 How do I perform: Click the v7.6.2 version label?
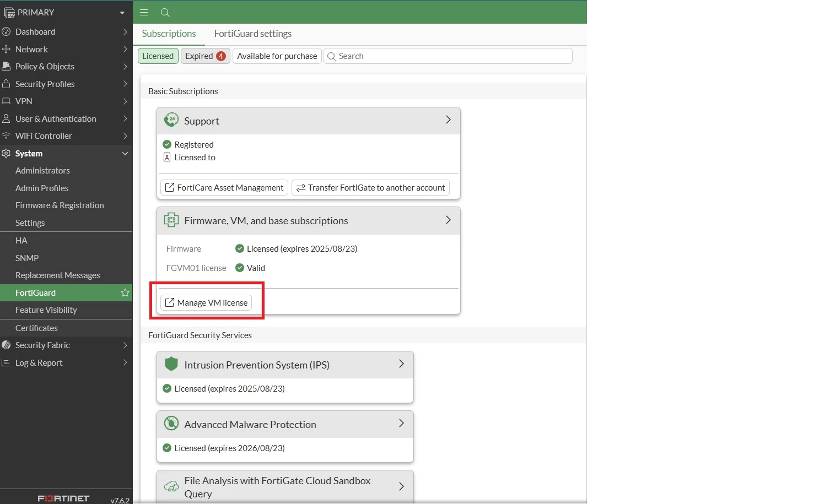[x=120, y=500]
